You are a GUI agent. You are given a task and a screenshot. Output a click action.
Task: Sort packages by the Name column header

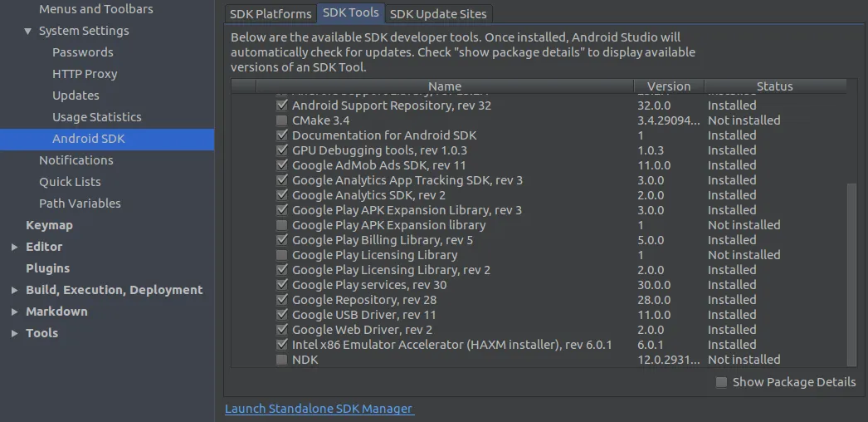click(445, 86)
